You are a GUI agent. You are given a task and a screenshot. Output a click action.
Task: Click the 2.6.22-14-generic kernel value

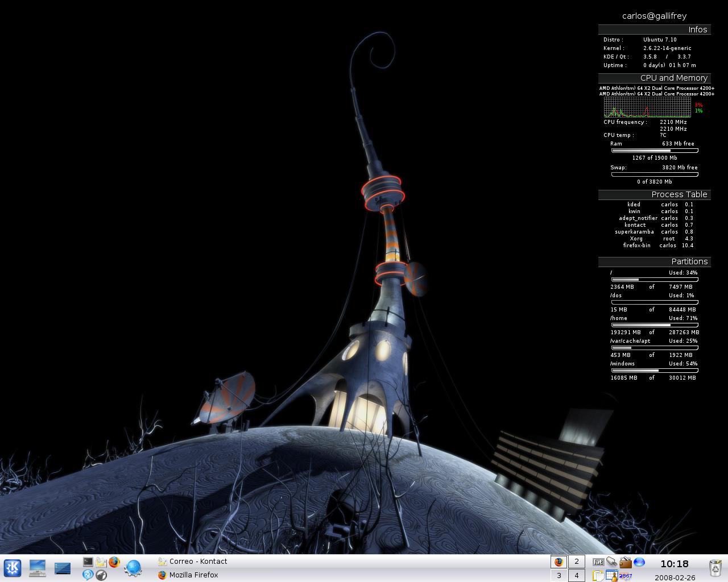(667, 48)
